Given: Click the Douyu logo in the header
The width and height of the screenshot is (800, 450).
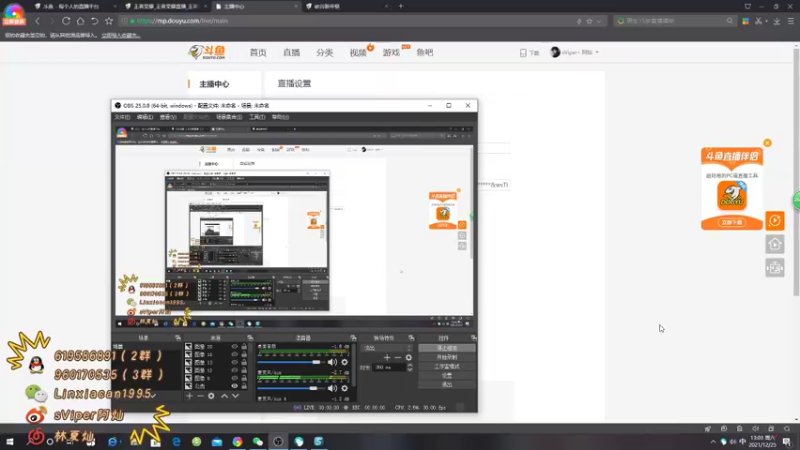Looking at the screenshot, I should coord(207,52).
